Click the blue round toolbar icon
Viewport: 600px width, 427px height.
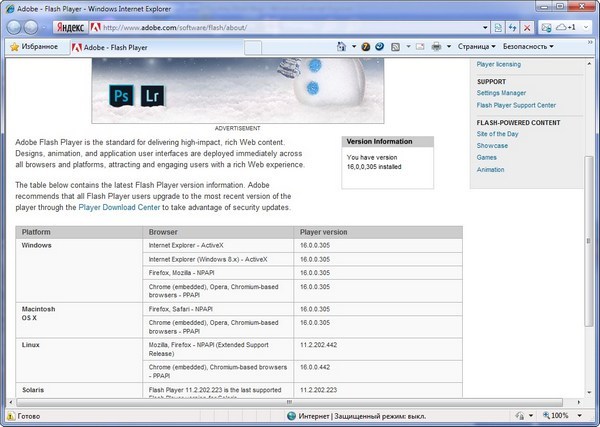point(380,47)
